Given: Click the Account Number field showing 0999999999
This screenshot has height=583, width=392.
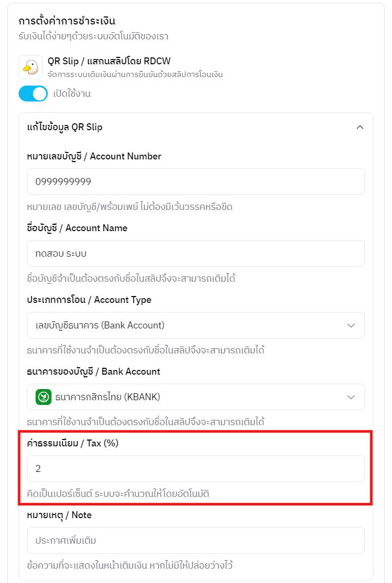Looking at the screenshot, I should coord(196,181).
